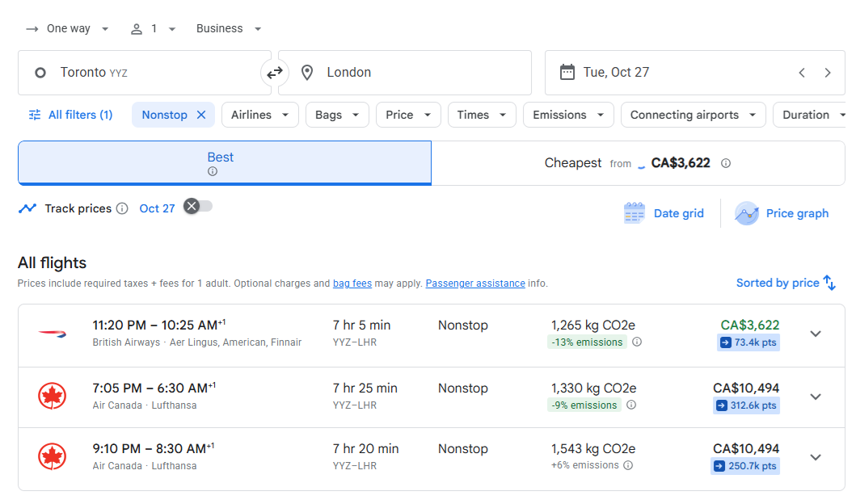Viewport: 860px width, 504px height.
Task: Click info icon next to Track prices
Action: pos(122,208)
